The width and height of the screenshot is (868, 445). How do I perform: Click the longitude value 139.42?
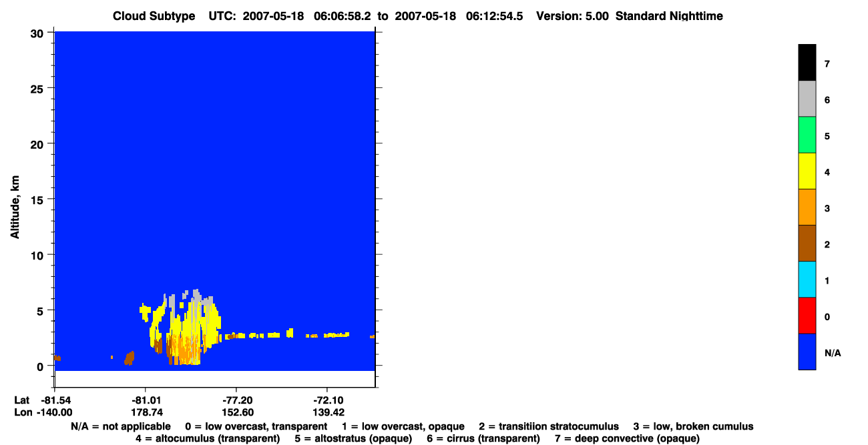(x=329, y=412)
